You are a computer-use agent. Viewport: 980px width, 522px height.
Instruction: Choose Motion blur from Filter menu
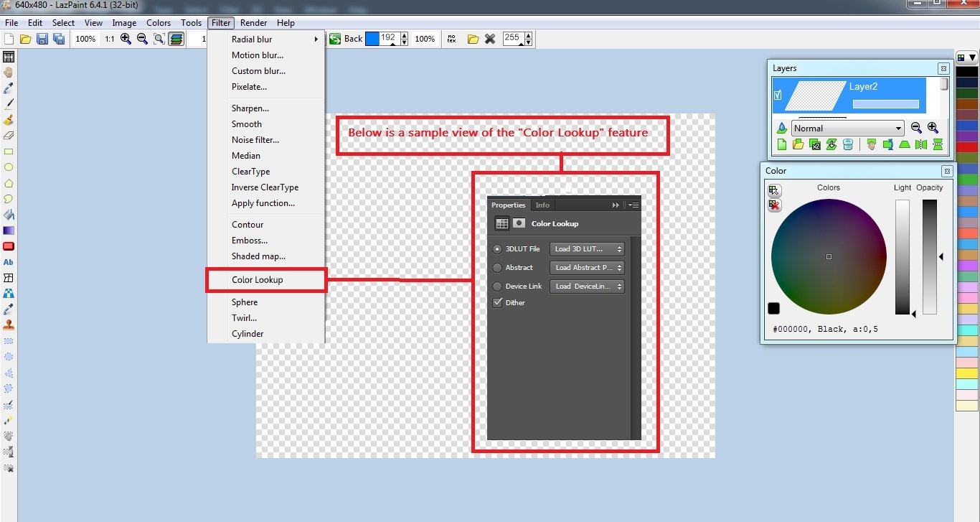[x=258, y=55]
